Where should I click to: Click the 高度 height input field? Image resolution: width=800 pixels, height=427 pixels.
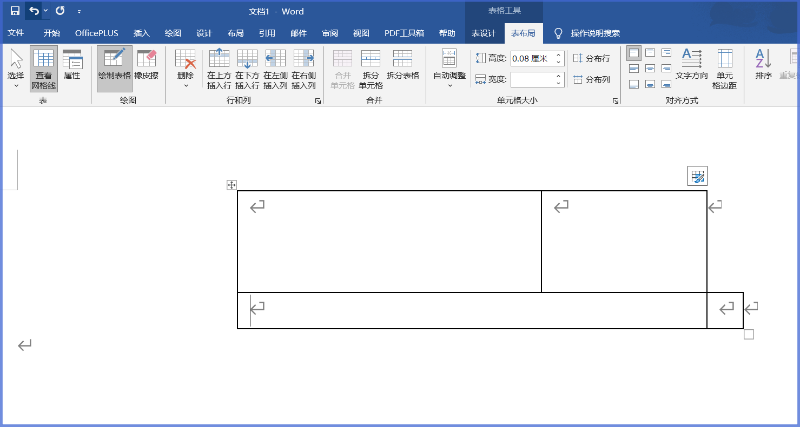[x=532, y=59]
